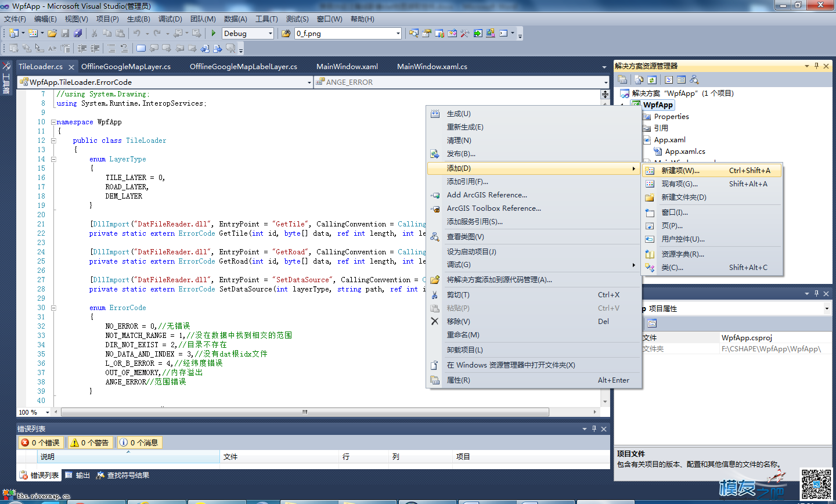Image resolution: width=836 pixels, height=504 pixels.
Task: Toggle the 0 个警告 warnings filter
Action: [89, 442]
